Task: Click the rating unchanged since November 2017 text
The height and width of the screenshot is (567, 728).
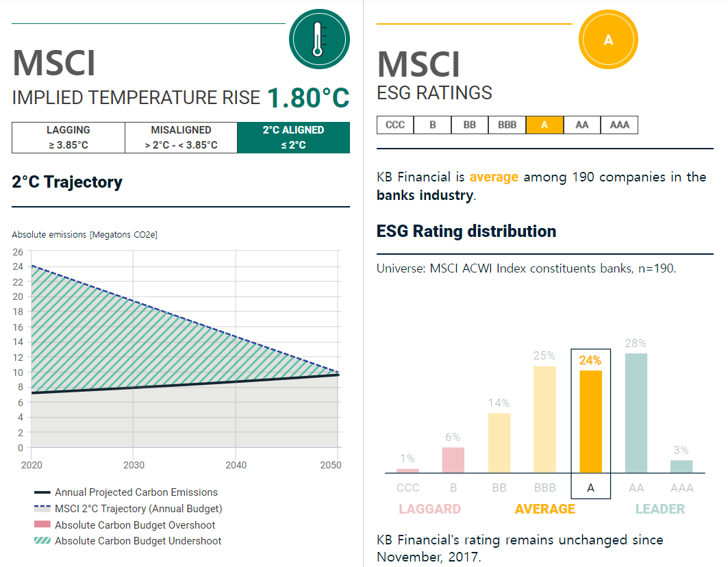Action: (520, 549)
